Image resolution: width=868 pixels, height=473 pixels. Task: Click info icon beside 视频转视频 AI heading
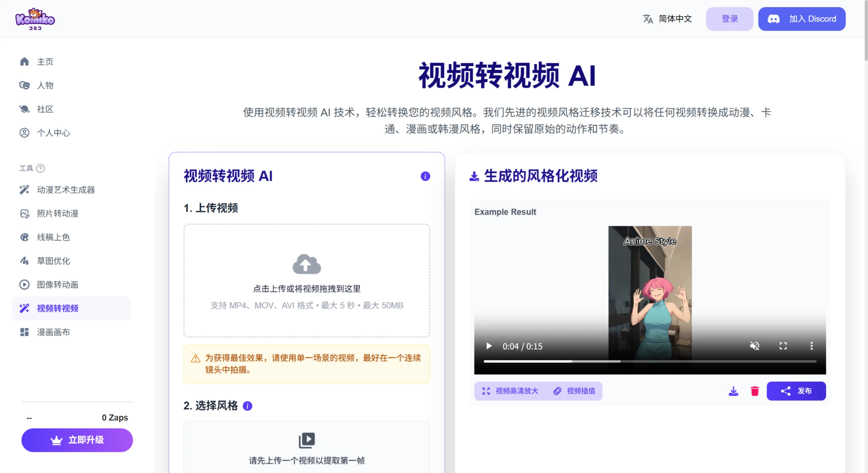[425, 176]
